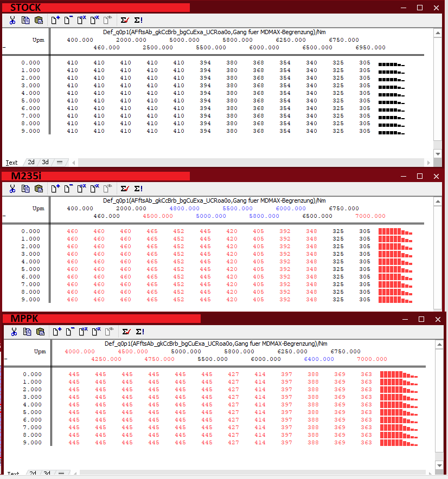Cut selection using scissors in MPPK window
The image size is (448, 479).
pyautogui.click(x=14, y=332)
